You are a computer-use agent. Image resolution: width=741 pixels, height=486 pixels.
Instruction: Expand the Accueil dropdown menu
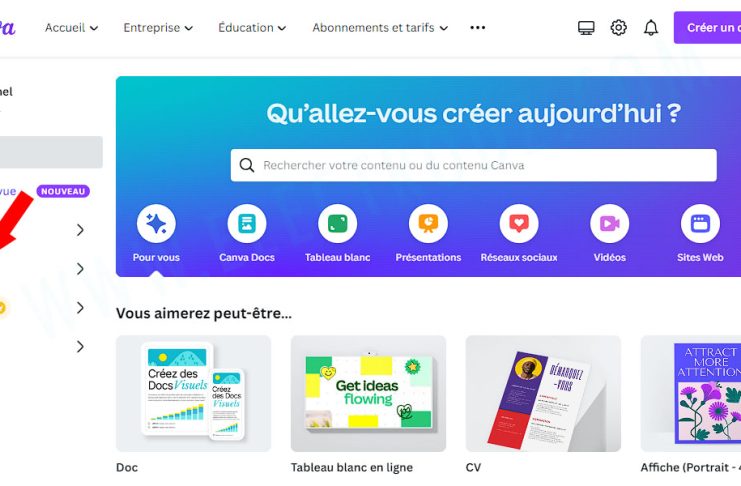click(x=71, y=28)
